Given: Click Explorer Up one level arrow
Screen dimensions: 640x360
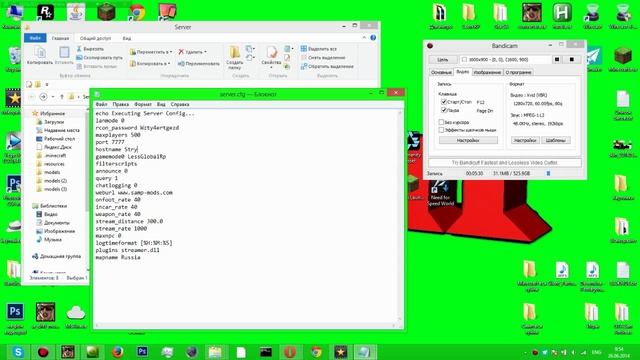Looking at the screenshot, I should (62, 97).
